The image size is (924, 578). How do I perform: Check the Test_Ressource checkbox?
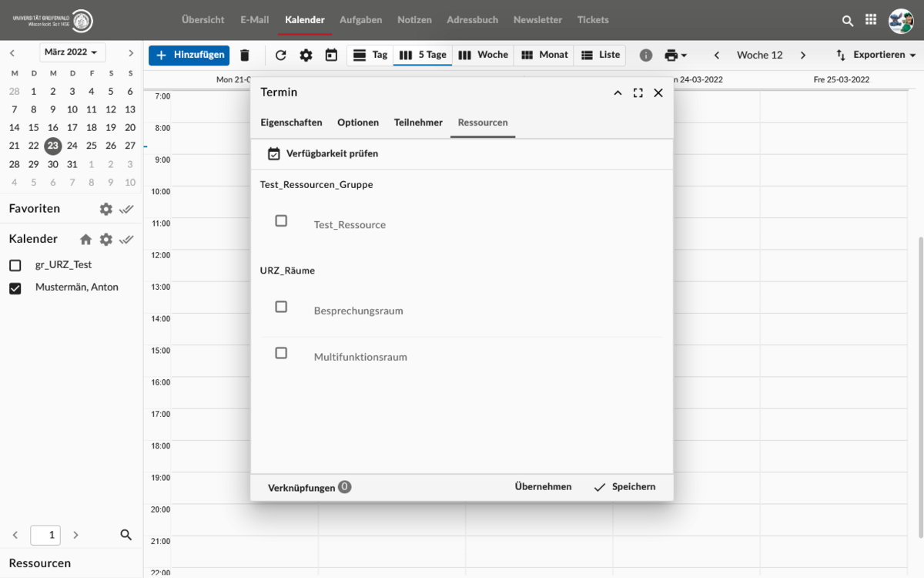coord(281,221)
